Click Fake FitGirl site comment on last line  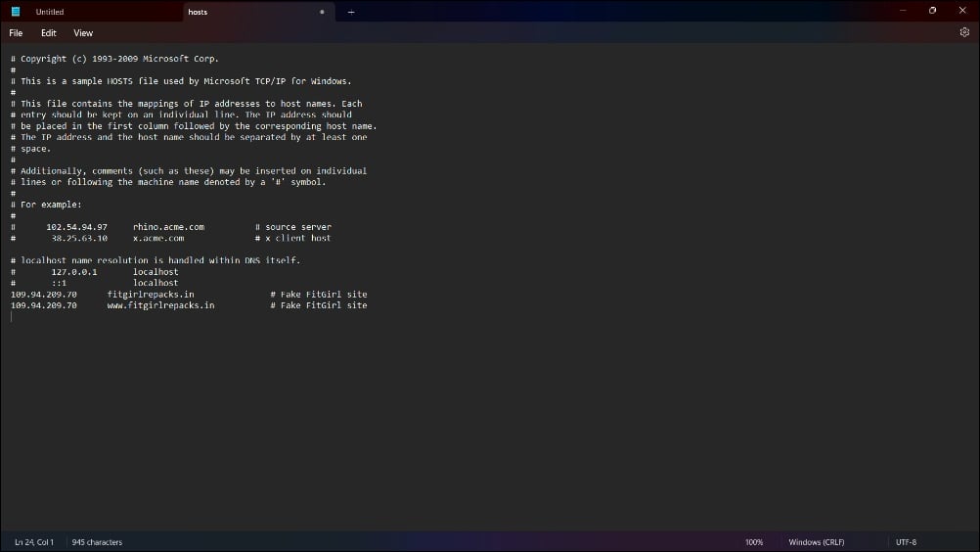[x=319, y=305]
